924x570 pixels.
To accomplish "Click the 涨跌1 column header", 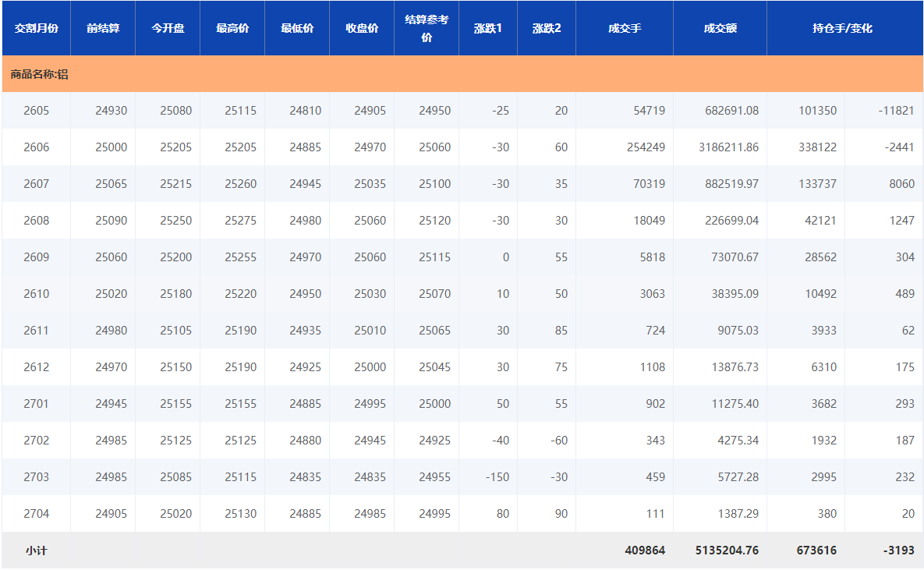I will tap(488, 28).
